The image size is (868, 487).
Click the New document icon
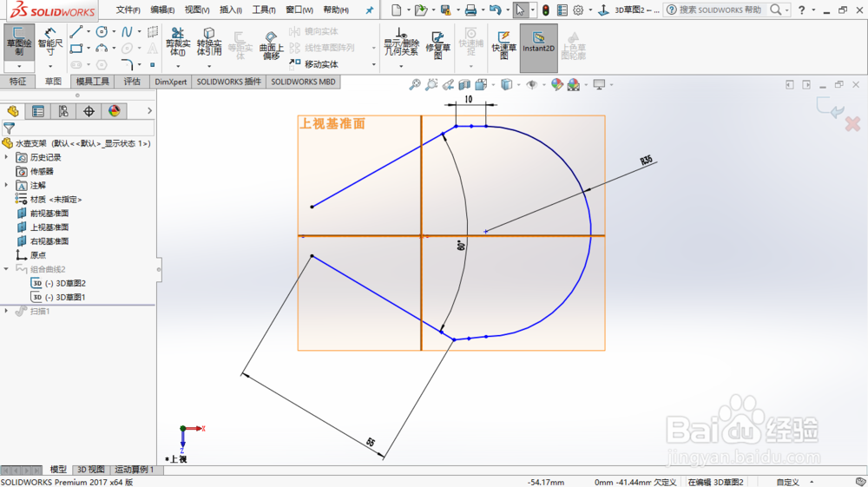(x=396, y=10)
